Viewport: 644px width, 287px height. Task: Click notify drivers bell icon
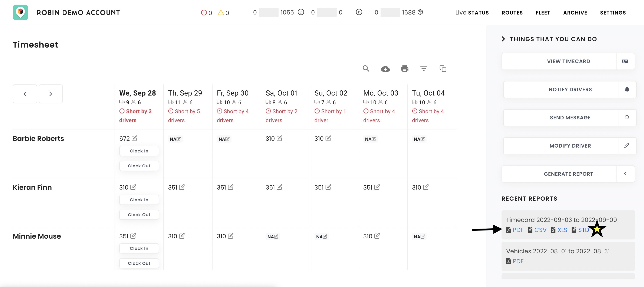[x=627, y=89]
